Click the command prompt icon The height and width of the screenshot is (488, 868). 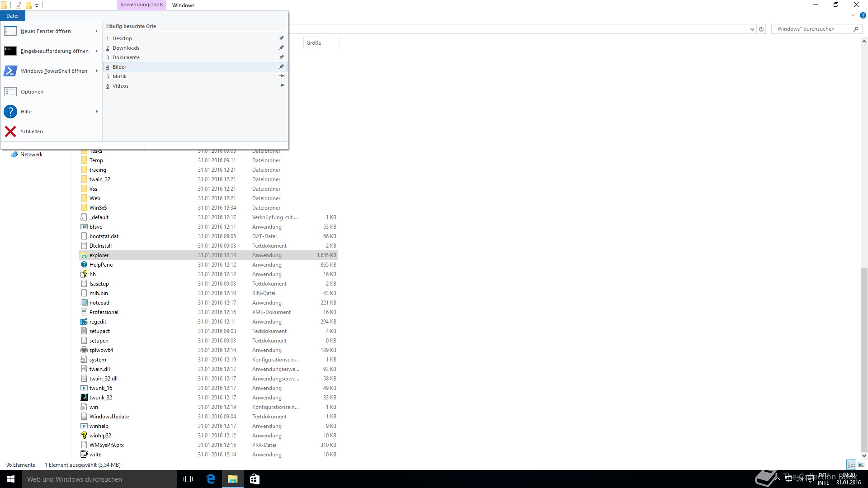pyautogui.click(x=10, y=51)
